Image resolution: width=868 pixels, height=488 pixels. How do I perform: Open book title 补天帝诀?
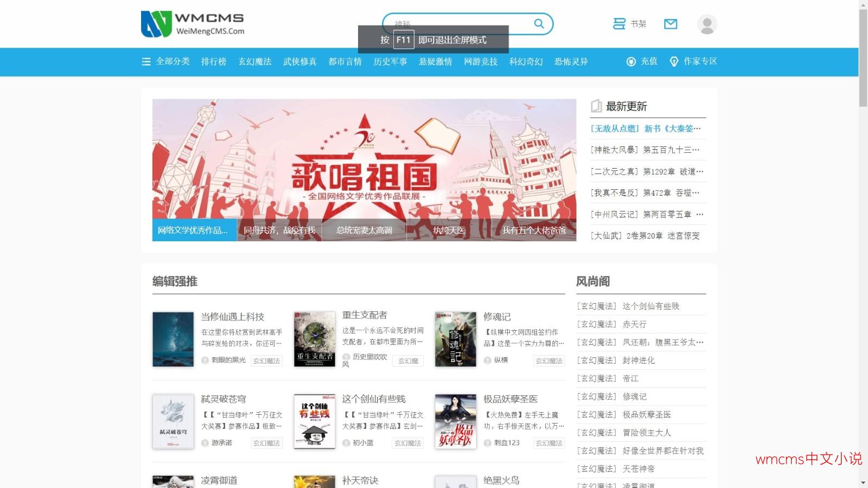click(x=360, y=480)
